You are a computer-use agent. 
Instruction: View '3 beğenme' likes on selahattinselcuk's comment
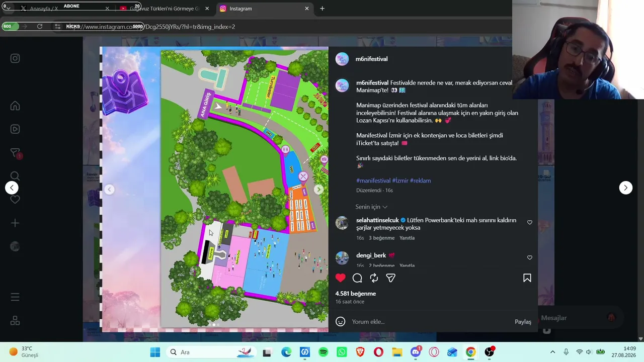(x=382, y=238)
